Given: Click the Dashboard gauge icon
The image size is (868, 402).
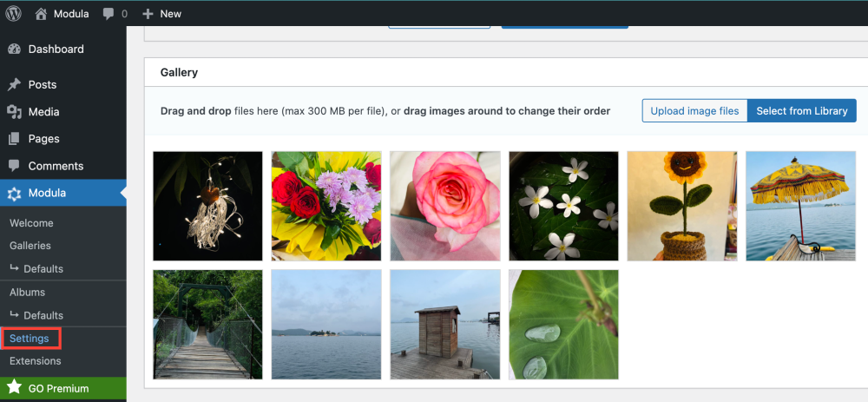Looking at the screenshot, I should (14, 49).
